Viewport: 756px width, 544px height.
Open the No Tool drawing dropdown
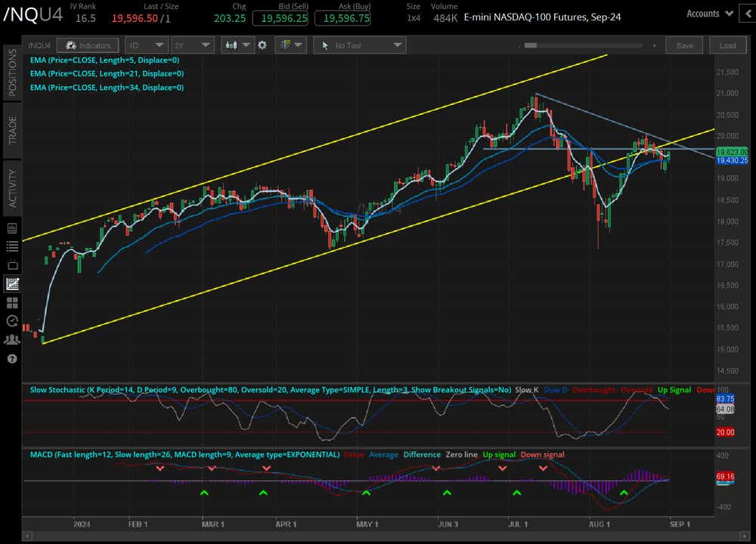(x=359, y=45)
